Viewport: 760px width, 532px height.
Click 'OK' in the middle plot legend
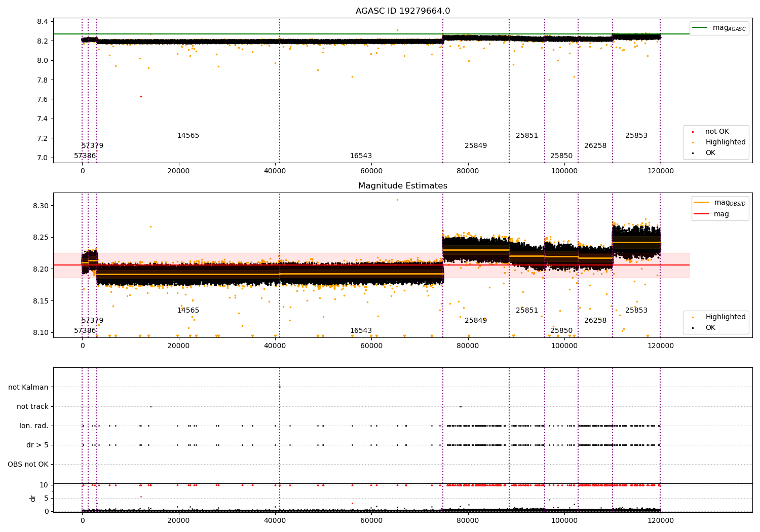[710, 328]
